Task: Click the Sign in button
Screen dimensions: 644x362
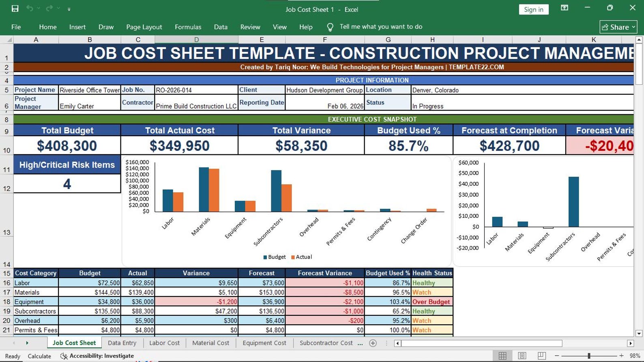Action: point(534,9)
